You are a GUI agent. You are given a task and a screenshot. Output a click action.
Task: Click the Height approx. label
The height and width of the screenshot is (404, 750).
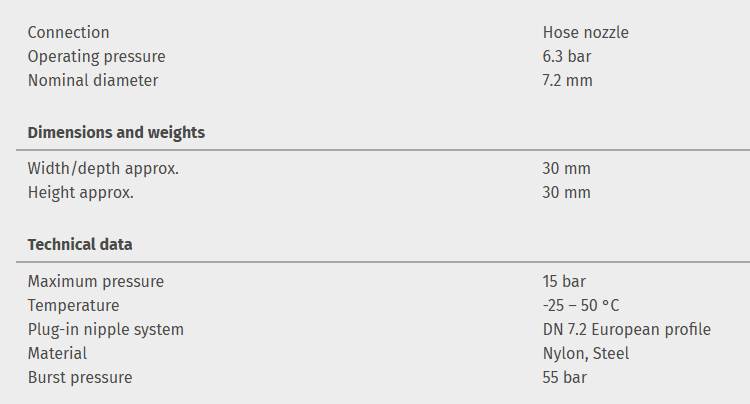pos(80,193)
